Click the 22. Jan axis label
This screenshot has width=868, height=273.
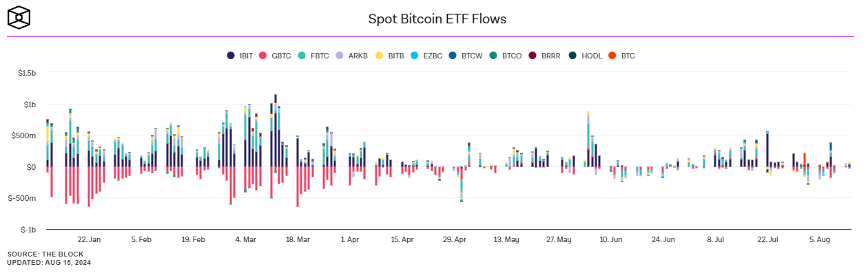(89, 239)
